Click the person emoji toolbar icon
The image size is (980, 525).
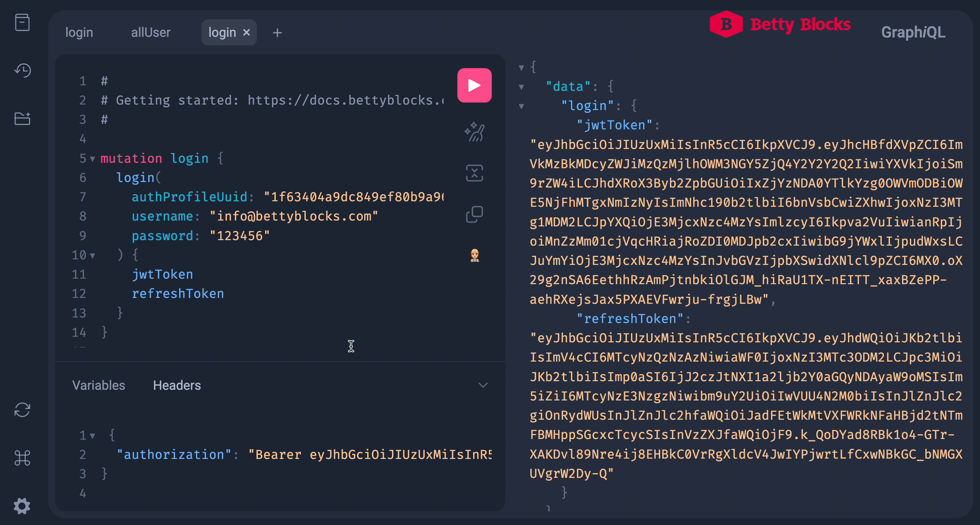pyautogui.click(x=475, y=255)
